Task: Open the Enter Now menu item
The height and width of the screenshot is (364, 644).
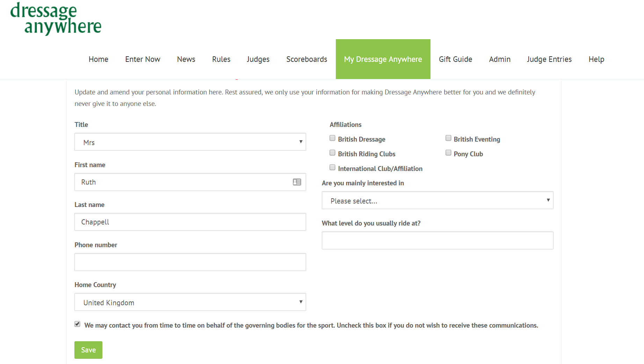Action: coord(143,59)
